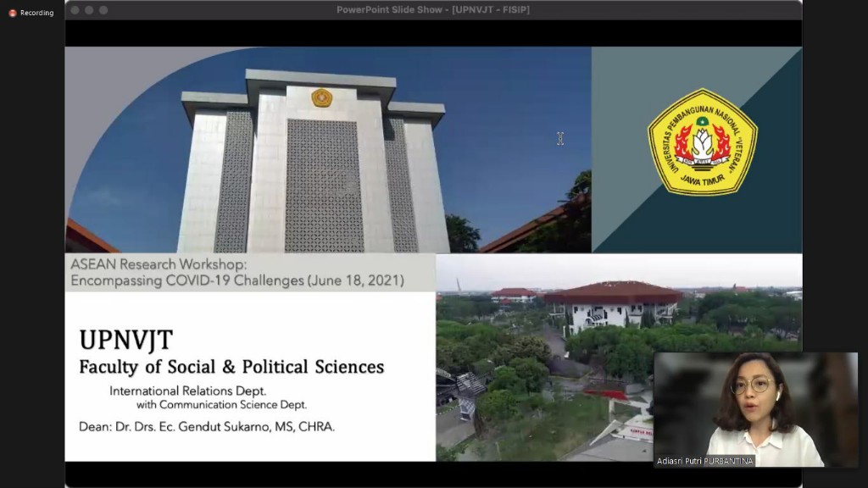Close the PowerPoint Slide Show window
This screenshot has width=868, height=488.
(75, 10)
